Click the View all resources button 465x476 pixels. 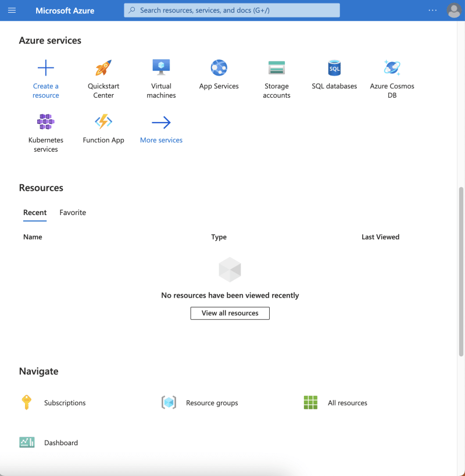[230, 313]
